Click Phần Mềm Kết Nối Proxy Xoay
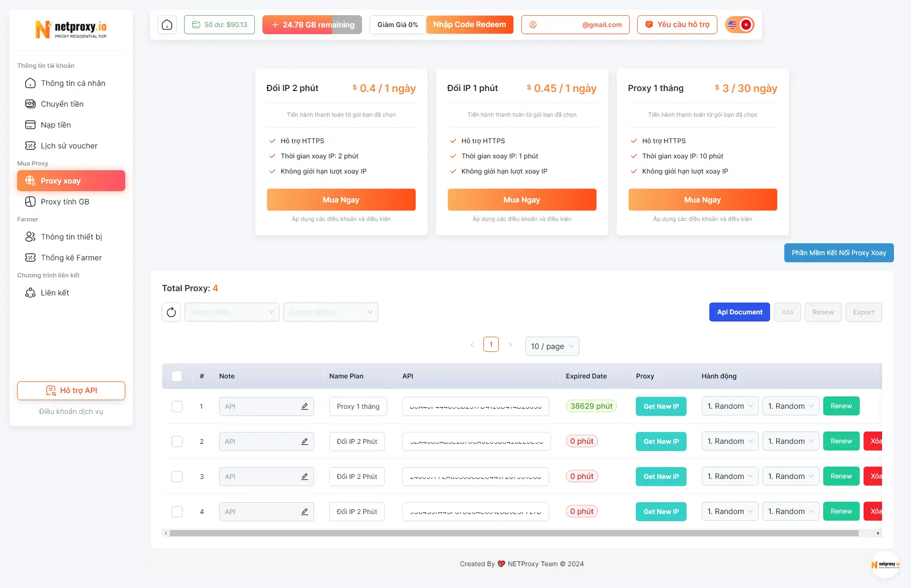The width and height of the screenshot is (911, 588). pyautogui.click(x=839, y=253)
